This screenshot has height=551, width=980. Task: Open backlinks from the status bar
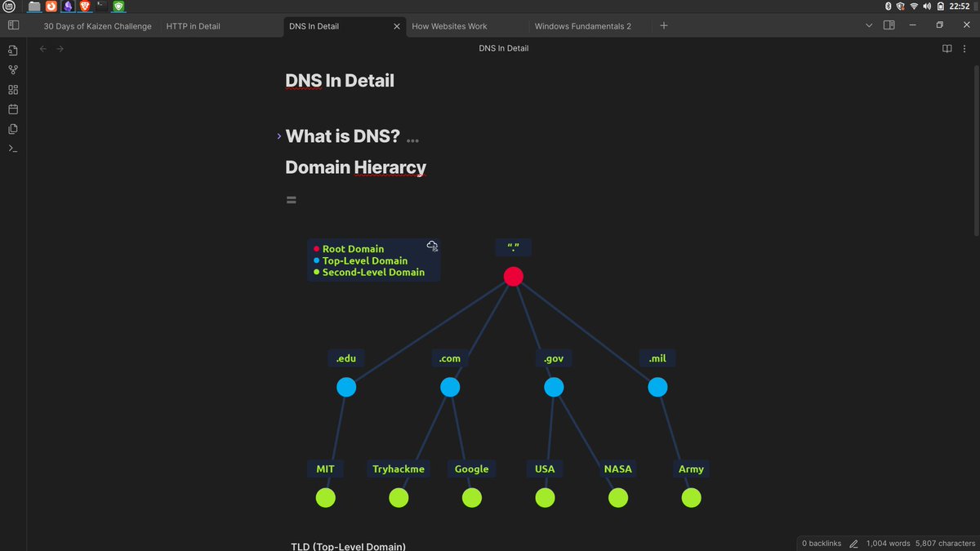pos(822,543)
